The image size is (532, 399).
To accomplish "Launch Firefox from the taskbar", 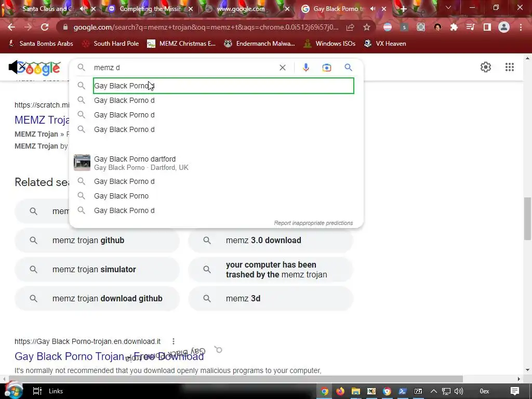I will 340,391.
